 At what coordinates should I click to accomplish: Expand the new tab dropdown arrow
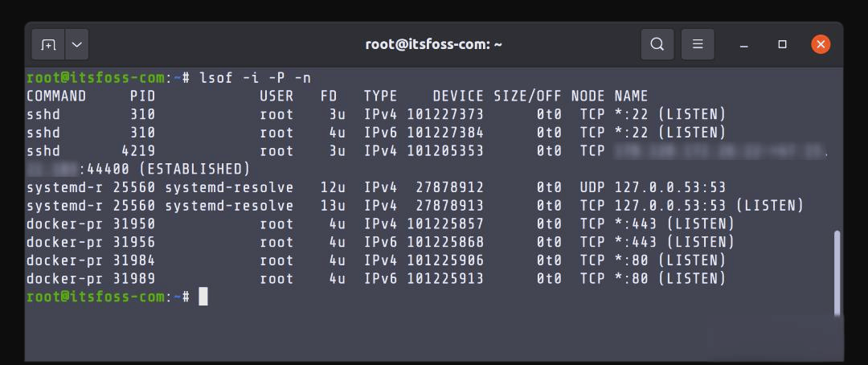click(x=76, y=44)
